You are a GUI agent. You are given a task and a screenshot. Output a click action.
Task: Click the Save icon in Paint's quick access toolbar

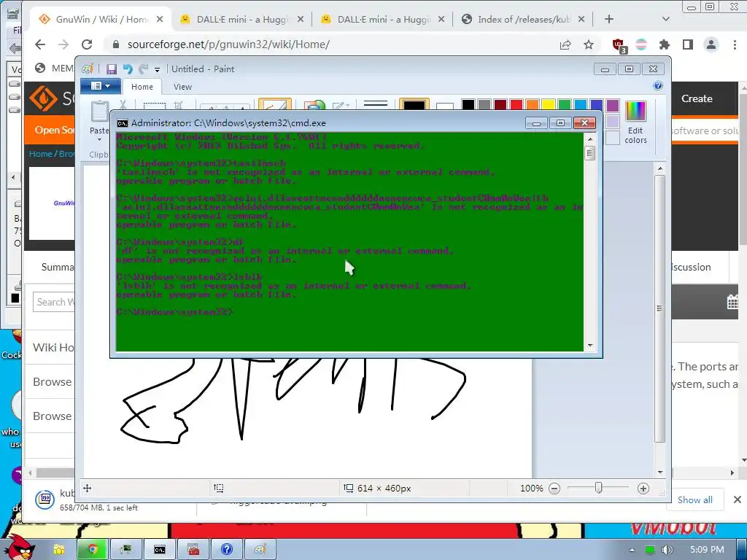click(x=112, y=69)
